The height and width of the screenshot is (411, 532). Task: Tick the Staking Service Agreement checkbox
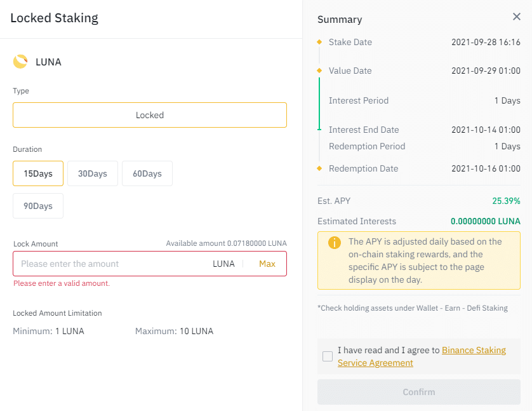point(328,356)
